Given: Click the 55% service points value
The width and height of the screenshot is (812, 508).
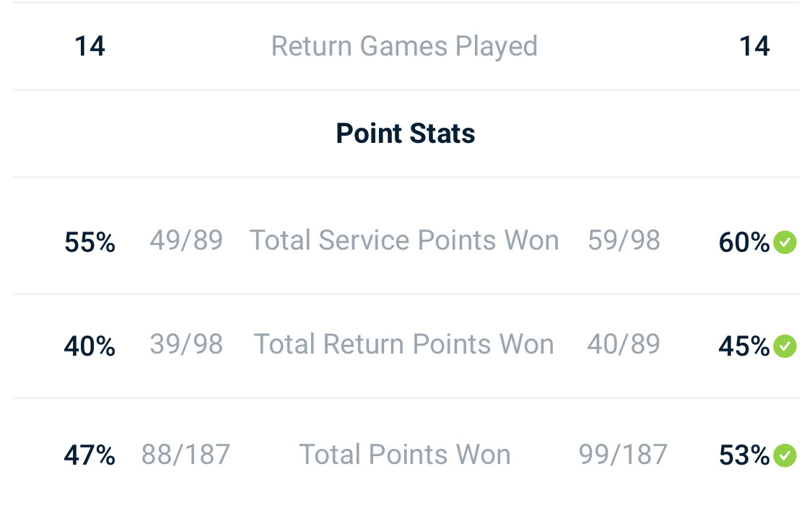Looking at the screenshot, I should (90, 242).
